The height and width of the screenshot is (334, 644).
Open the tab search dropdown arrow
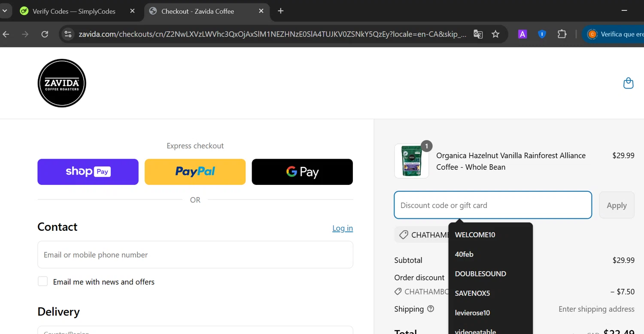pyautogui.click(x=5, y=11)
